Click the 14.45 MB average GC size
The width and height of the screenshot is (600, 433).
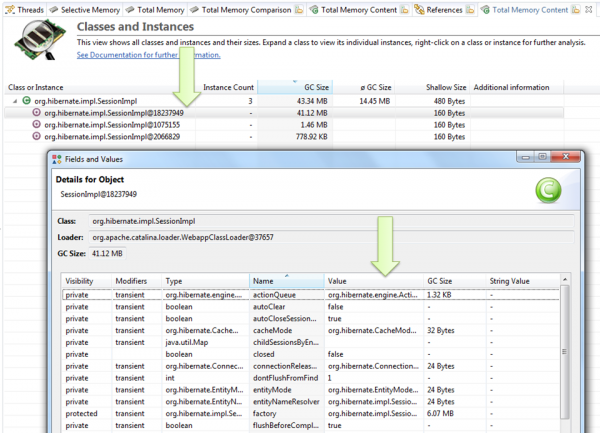tap(375, 101)
